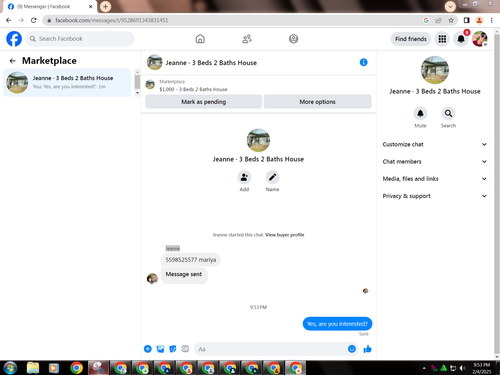Search in conversation magnifier icon
This screenshot has width=500, height=375.
[448, 113]
